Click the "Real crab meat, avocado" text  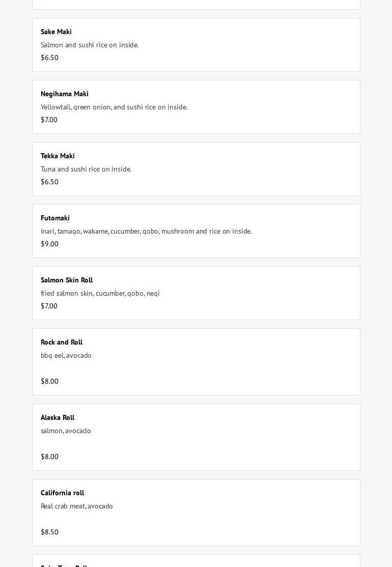[x=77, y=506]
